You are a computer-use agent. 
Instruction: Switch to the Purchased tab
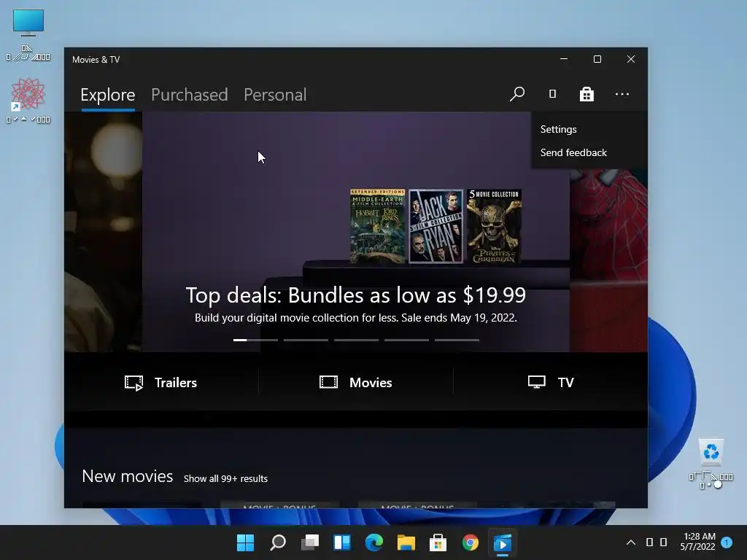pos(189,95)
